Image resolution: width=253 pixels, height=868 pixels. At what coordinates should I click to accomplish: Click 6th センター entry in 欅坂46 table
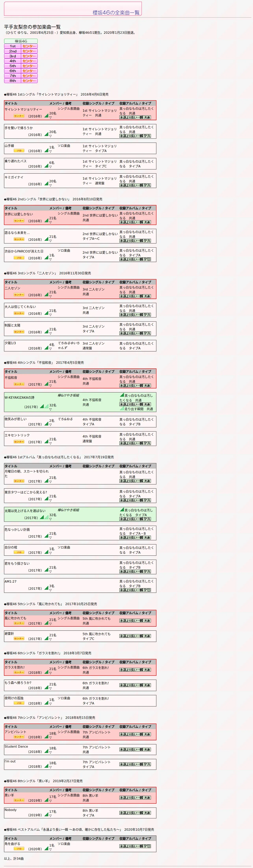21,71
